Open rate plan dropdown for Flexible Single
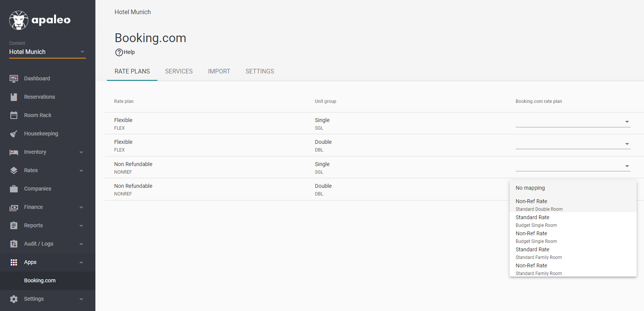The image size is (644, 311). (573, 122)
